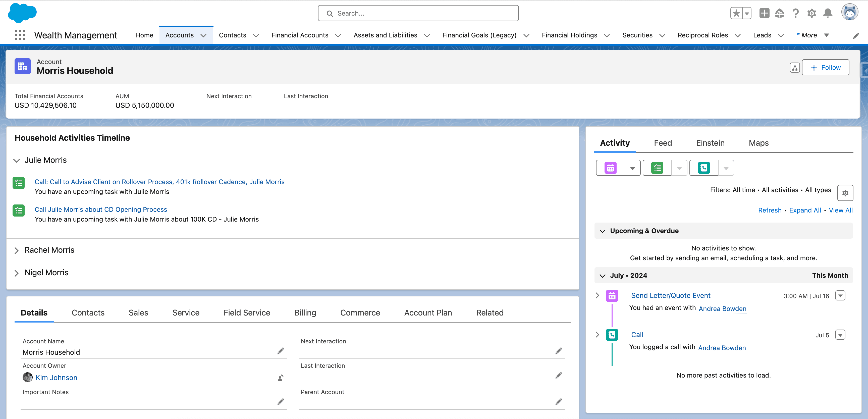Open the Send Letter/Quote Event actions menu
Image resolution: width=868 pixels, height=419 pixels.
point(840,296)
